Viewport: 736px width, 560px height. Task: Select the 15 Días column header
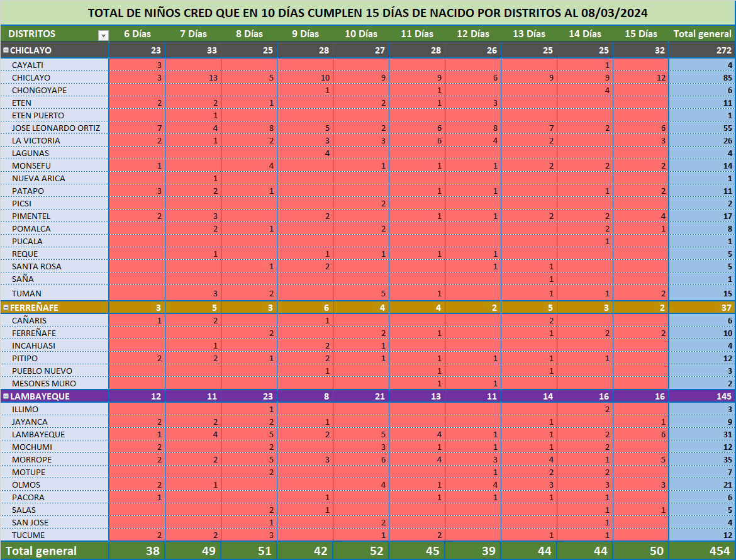point(640,34)
